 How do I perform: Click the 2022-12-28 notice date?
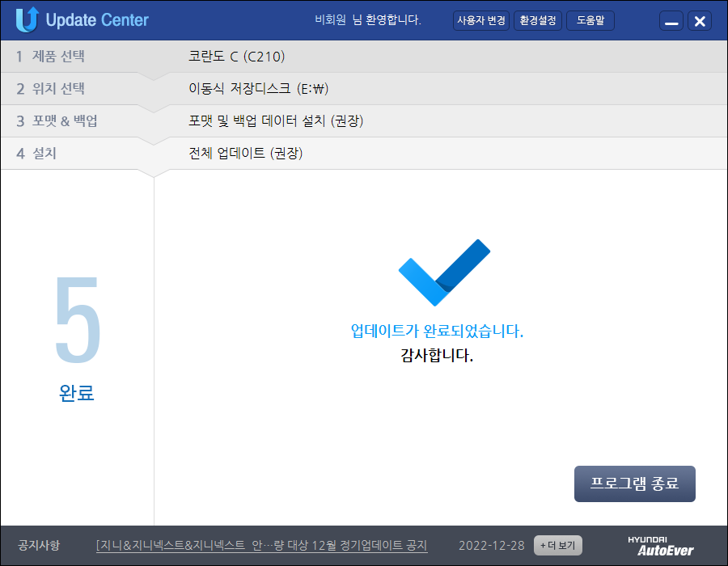pos(491,546)
